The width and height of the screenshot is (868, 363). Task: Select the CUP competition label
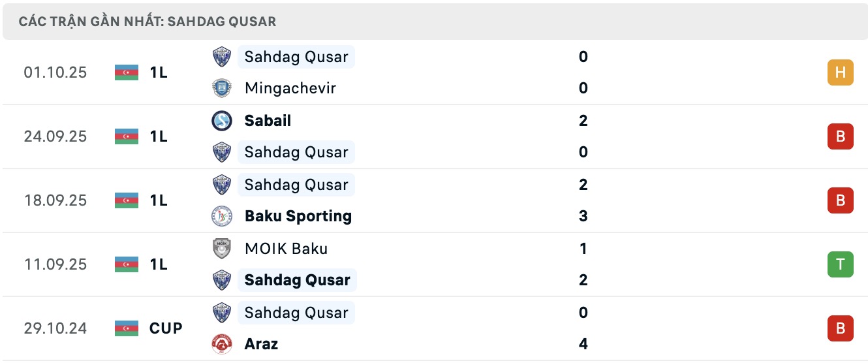[x=166, y=328]
